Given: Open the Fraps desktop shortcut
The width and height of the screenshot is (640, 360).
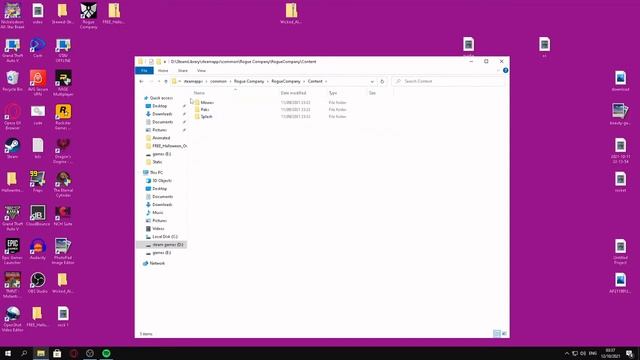Looking at the screenshot, I should (x=38, y=182).
